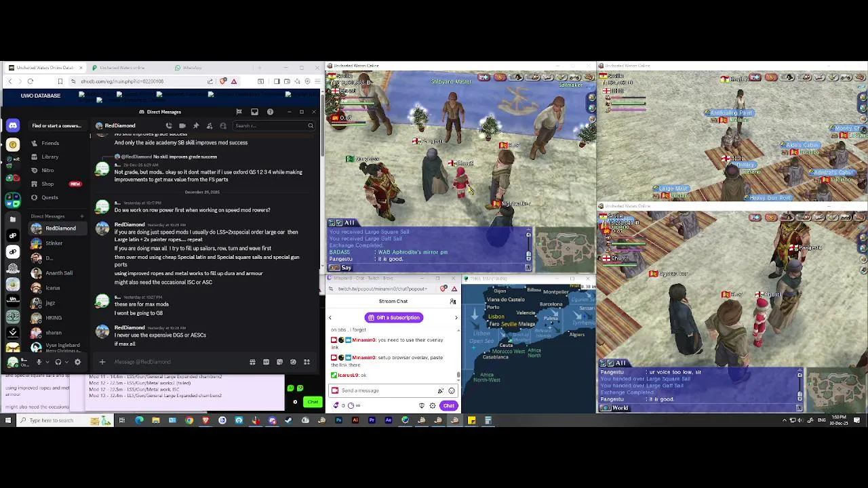Click the green Chat button

click(313, 402)
